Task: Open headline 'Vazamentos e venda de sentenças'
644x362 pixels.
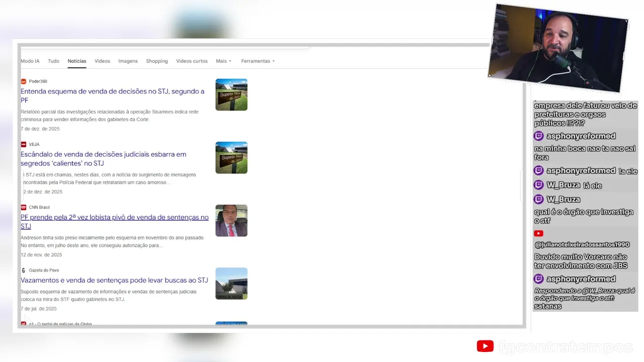Action: click(114, 280)
